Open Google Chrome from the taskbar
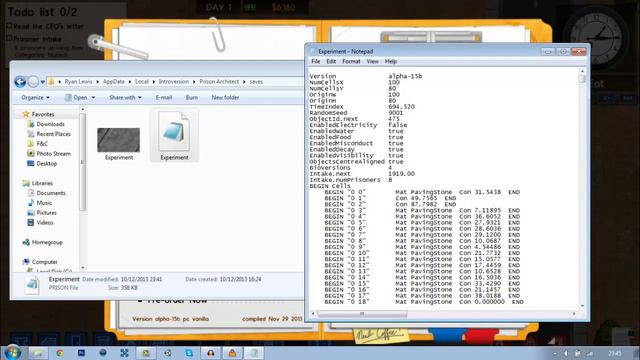This screenshot has width=640, height=360. (60, 353)
